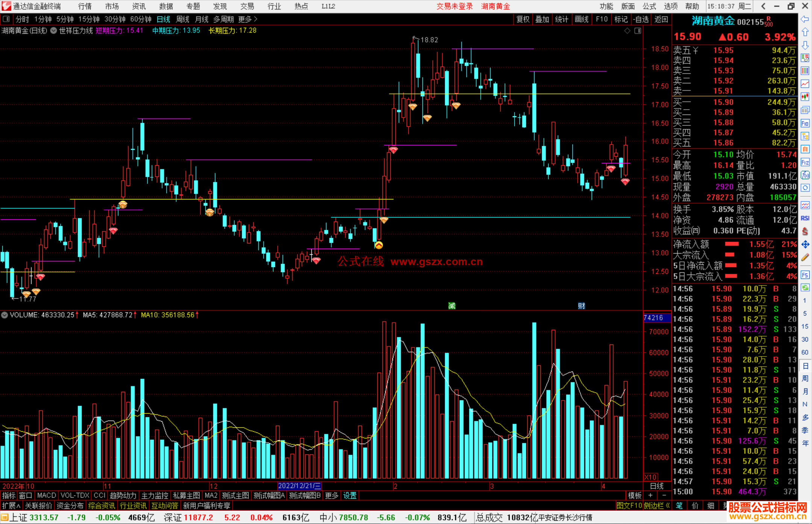812x524 pixels.
Task: Click the chart zoom-in plus button
Action: [650, 495]
